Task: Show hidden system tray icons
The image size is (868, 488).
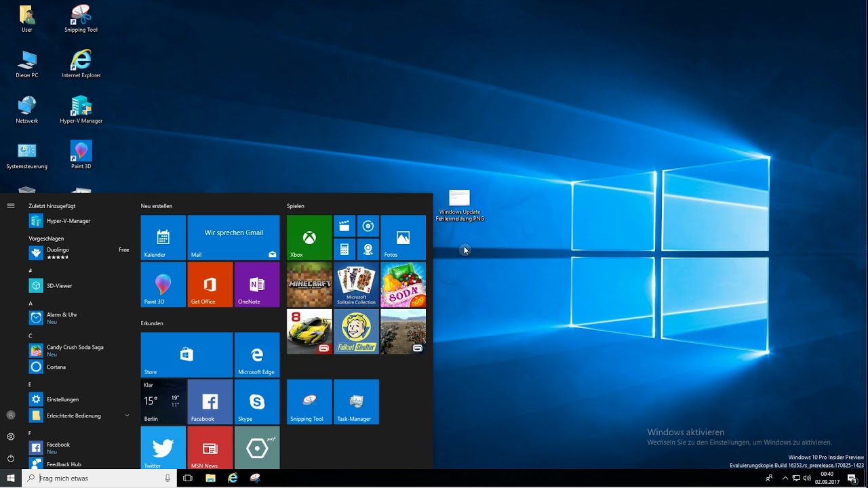Action: pyautogui.click(x=785, y=478)
